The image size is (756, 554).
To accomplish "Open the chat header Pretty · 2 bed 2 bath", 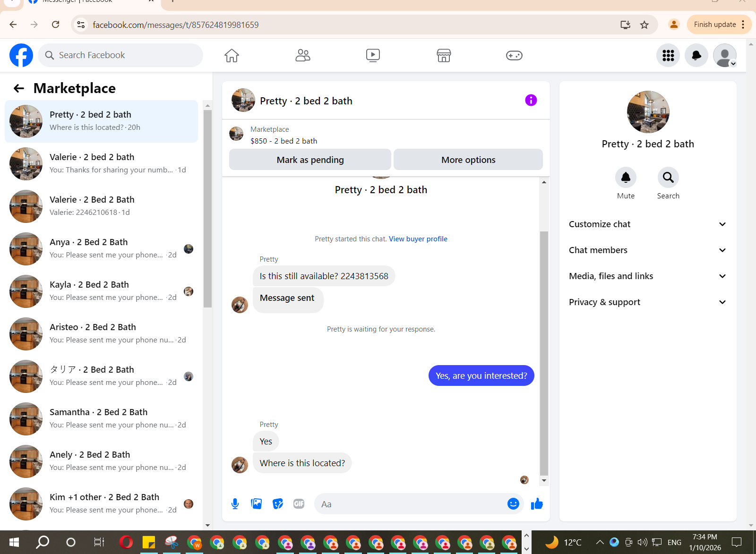I will (306, 101).
